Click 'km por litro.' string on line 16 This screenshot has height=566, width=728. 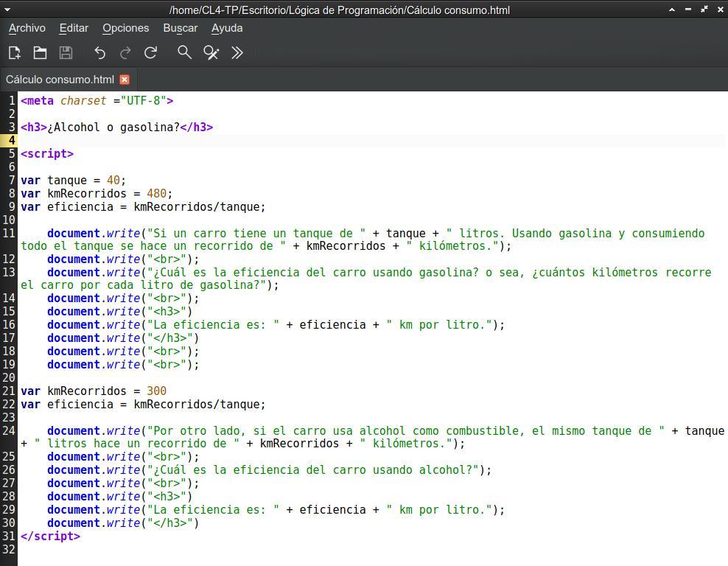[x=438, y=324]
